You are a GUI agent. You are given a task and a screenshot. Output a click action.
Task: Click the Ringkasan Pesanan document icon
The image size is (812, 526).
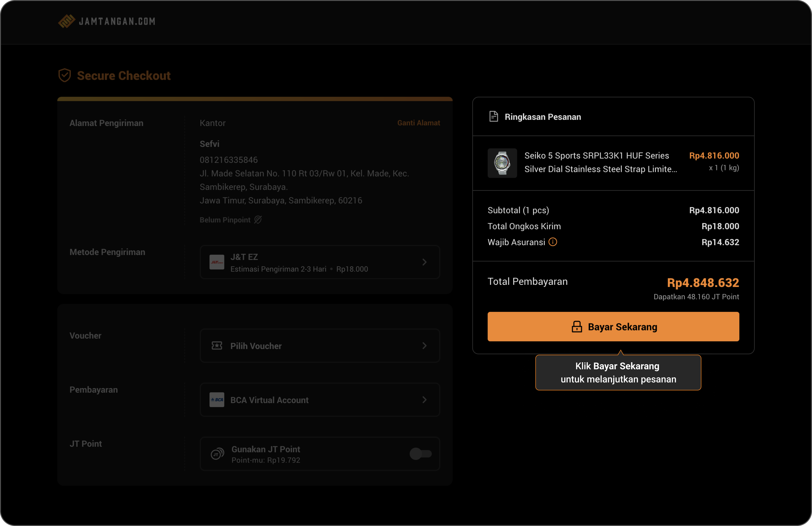(493, 116)
